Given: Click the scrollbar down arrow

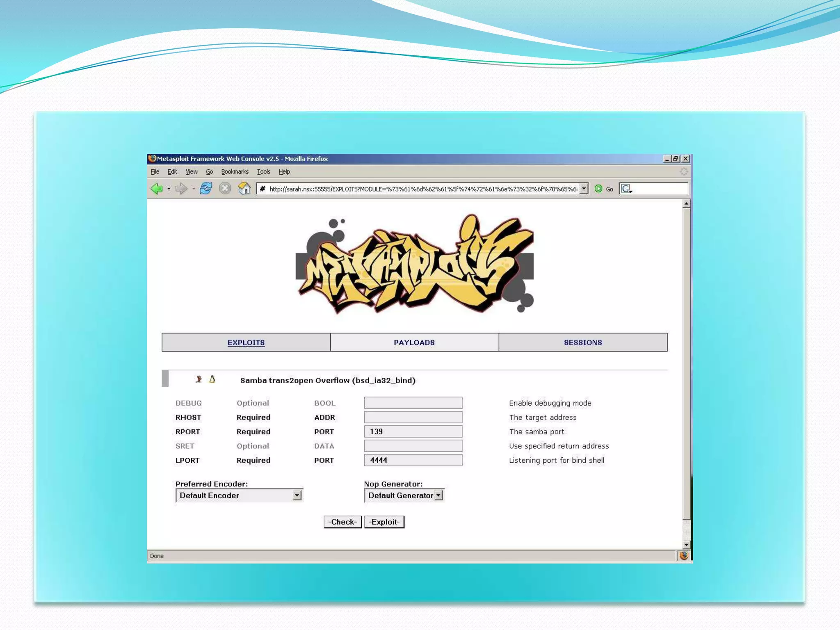Looking at the screenshot, I should 686,545.
